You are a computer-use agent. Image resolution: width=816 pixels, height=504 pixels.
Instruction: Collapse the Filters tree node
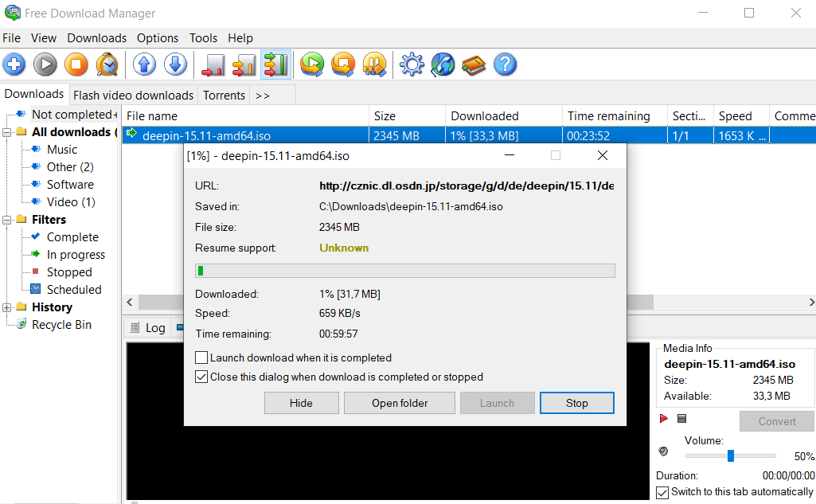[6, 220]
